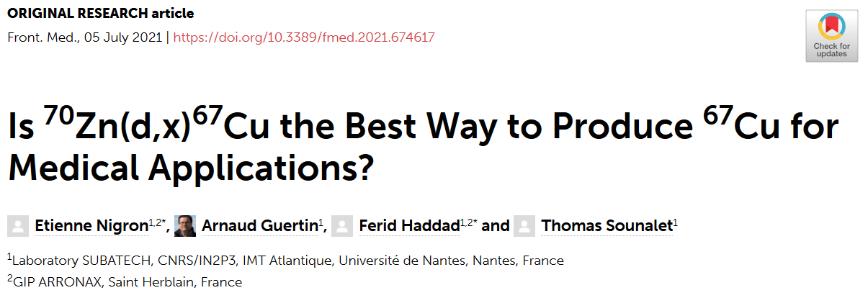The height and width of the screenshot is (298, 868).
Task: Click the GIP ARRONAX affiliation line
Action: [125, 281]
